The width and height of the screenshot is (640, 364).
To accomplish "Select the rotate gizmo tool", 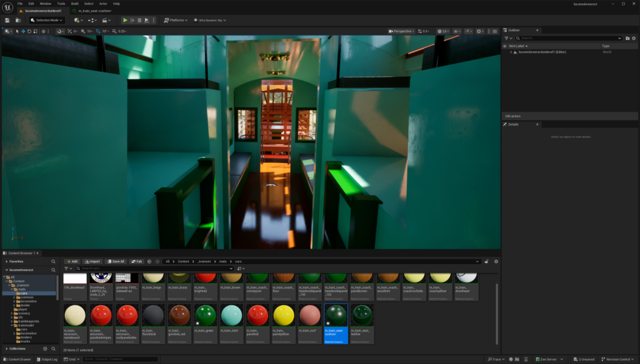I will point(29,31).
